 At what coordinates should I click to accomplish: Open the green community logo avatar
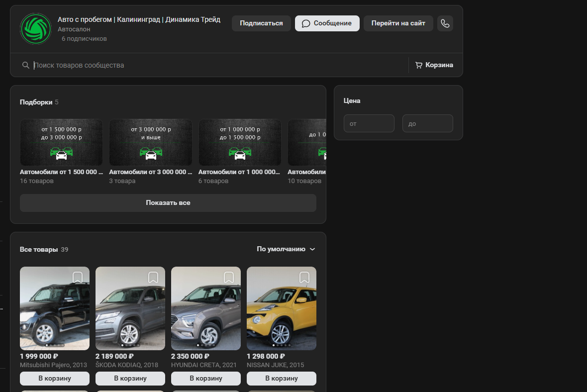[35, 29]
